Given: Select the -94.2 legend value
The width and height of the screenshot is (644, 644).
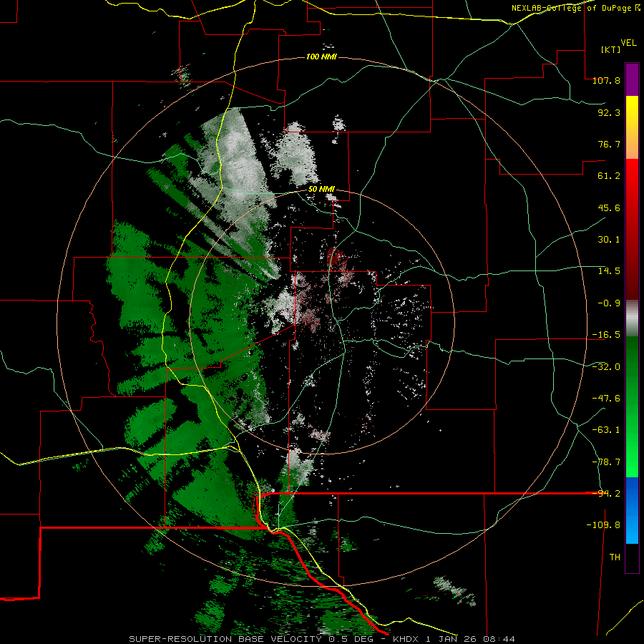Looking at the screenshot, I should [606, 494].
